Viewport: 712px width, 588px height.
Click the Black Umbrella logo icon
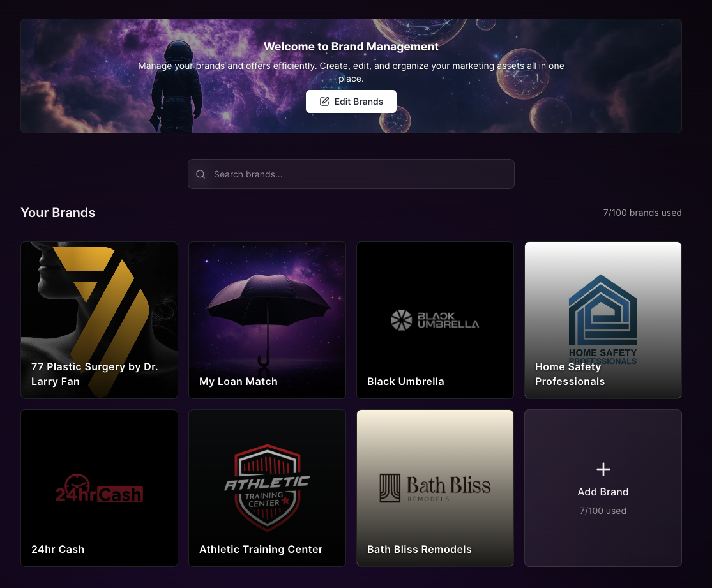tap(402, 320)
